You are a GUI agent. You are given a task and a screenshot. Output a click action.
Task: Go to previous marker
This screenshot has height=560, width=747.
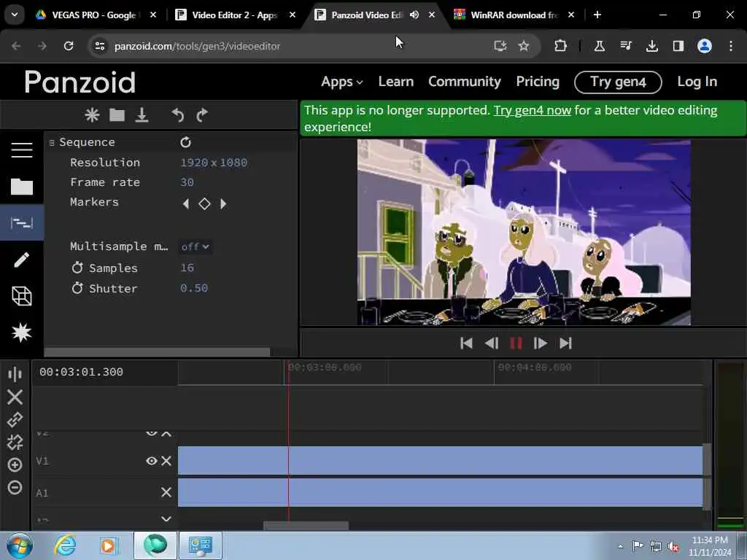[x=186, y=204]
